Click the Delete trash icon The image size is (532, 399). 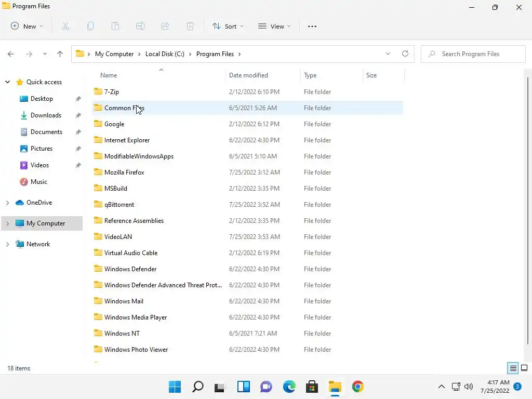tap(190, 26)
